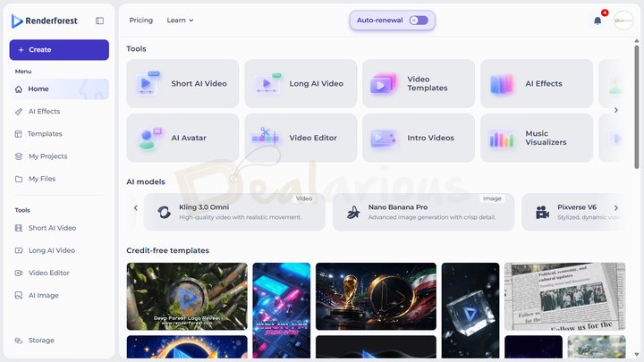Click the Nano Banana Pro banana icon
This screenshot has width=644, height=362.
click(x=353, y=212)
